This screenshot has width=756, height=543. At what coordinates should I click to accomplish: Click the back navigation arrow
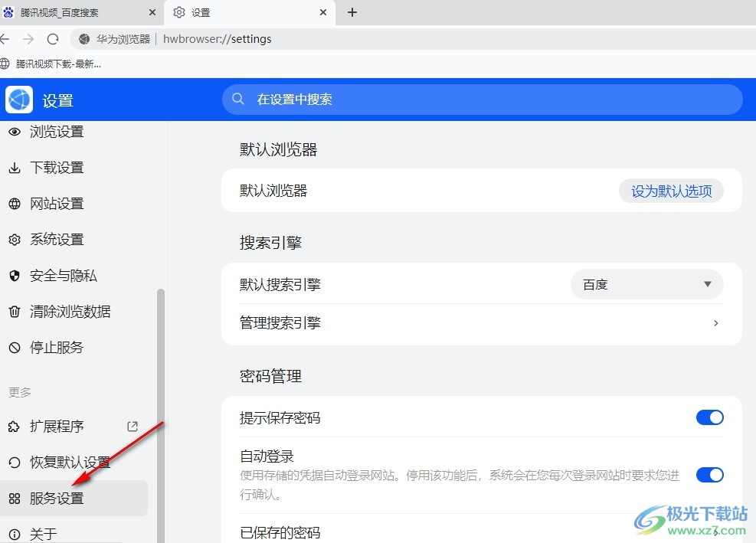click(5, 39)
